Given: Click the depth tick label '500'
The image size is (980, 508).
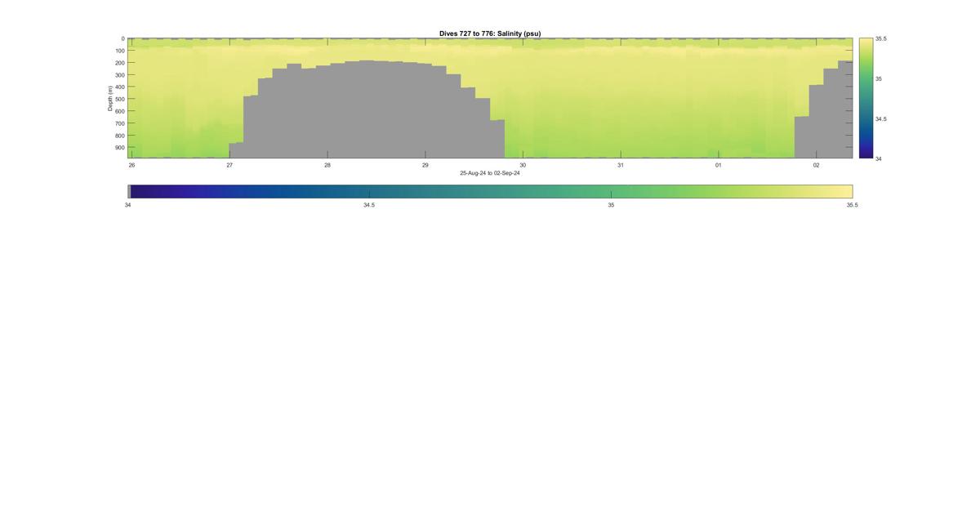Looking at the screenshot, I should click(x=119, y=100).
